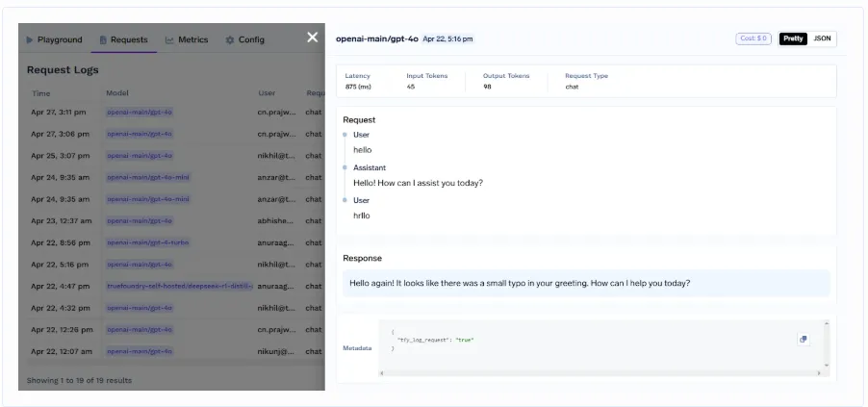The image size is (868, 407).
Task: Click the Model column header
Action: [x=117, y=93]
